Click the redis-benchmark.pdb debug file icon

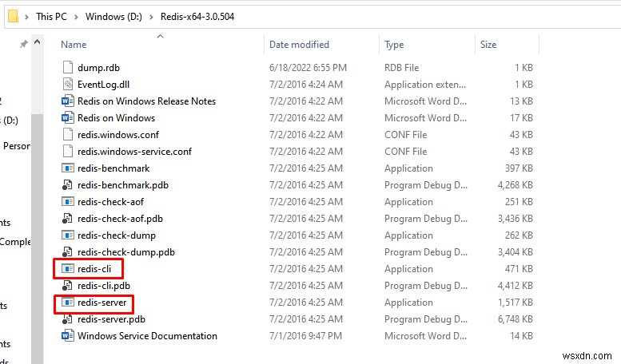coord(67,184)
